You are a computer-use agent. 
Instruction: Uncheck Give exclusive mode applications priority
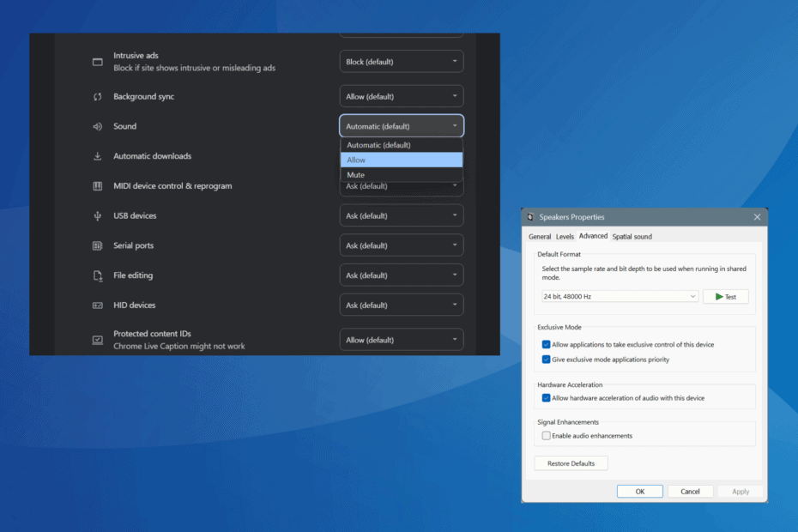[547, 360]
